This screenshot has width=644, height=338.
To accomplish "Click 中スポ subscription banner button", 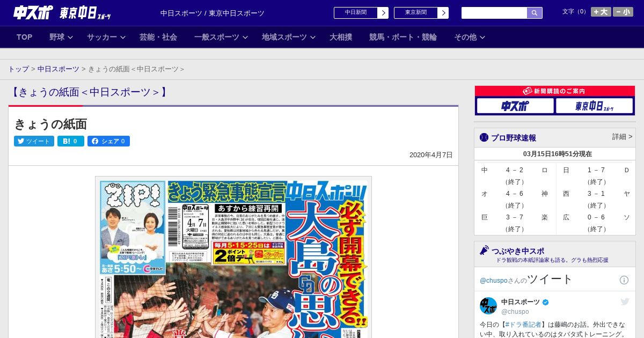I will [515, 106].
